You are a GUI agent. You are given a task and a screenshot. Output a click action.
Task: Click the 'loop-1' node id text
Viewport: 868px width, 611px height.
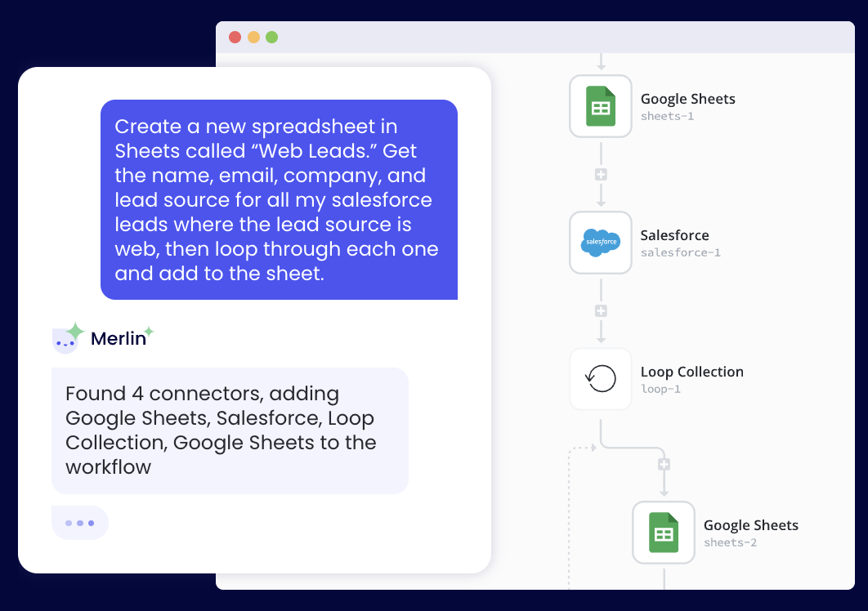[x=660, y=389]
